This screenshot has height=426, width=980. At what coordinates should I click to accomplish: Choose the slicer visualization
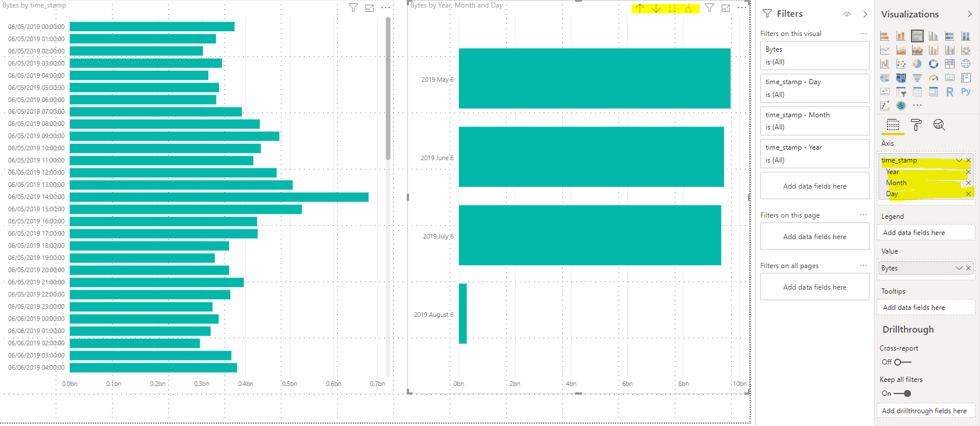[x=901, y=92]
